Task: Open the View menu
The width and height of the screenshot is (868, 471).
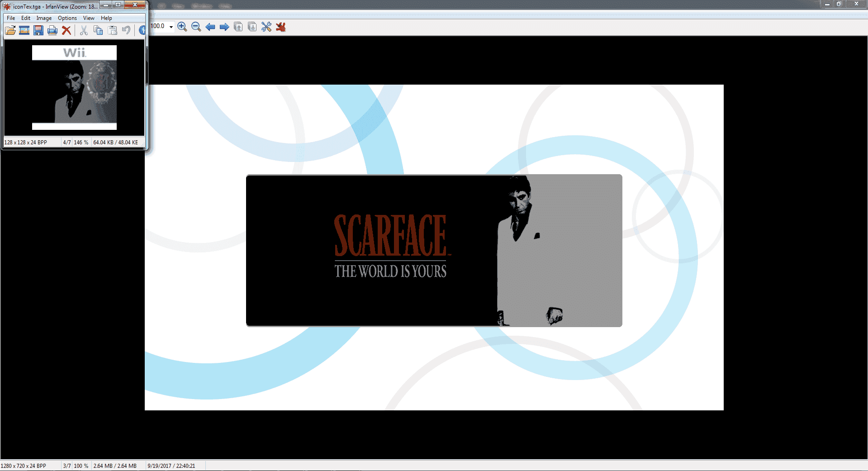Action: [x=89, y=18]
